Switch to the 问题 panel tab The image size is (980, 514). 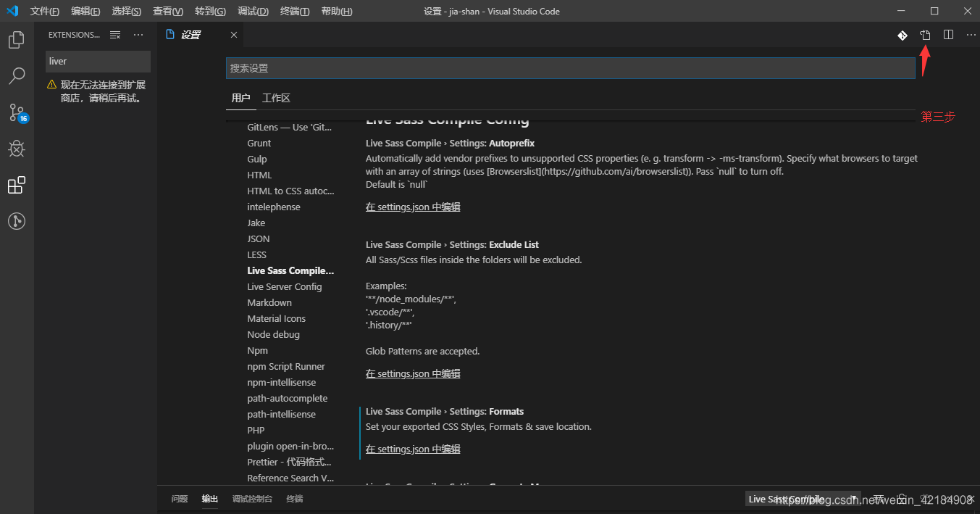(180, 499)
